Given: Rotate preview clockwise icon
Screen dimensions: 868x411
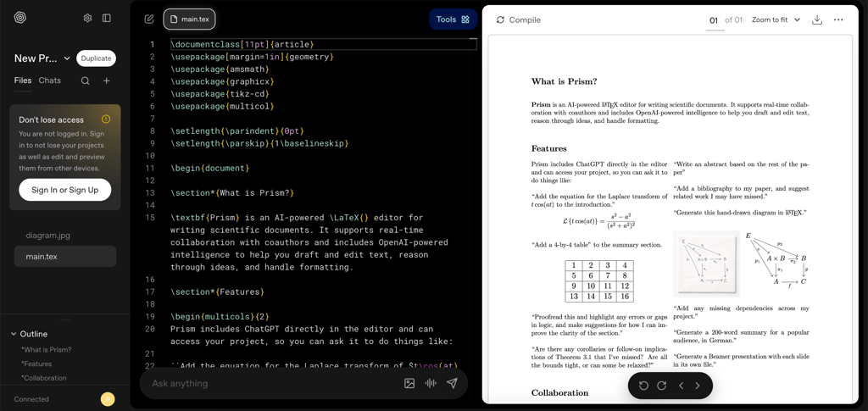Looking at the screenshot, I should (661, 386).
